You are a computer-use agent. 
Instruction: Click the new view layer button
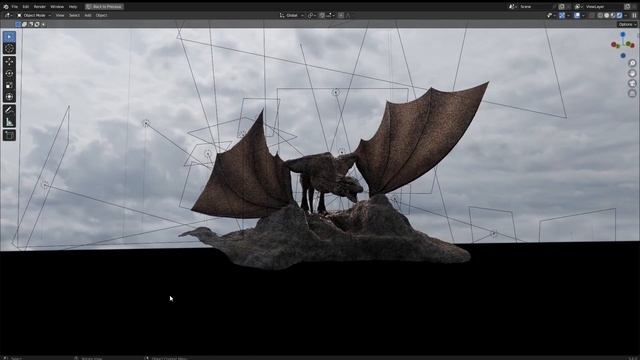tap(627, 7)
